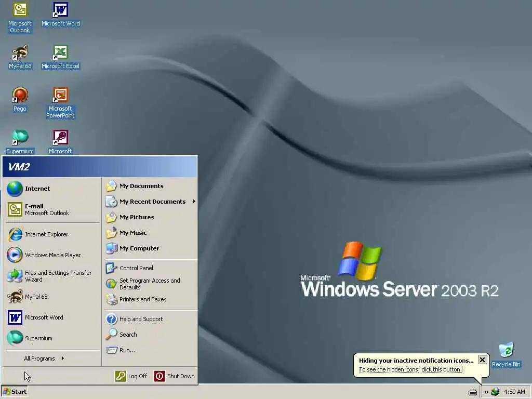Launch Internet Explorer from the Start menu
This screenshot has width=532, height=399.
(x=52, y=234)
